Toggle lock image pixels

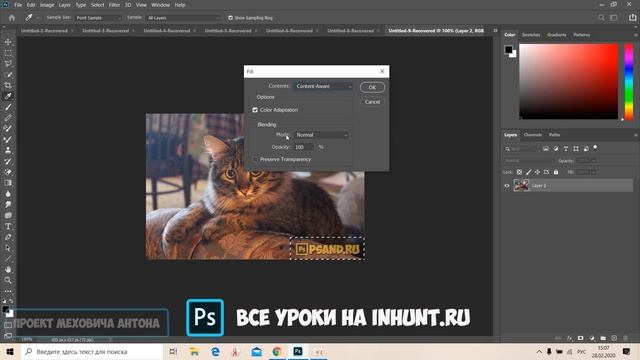pos(529,172)
